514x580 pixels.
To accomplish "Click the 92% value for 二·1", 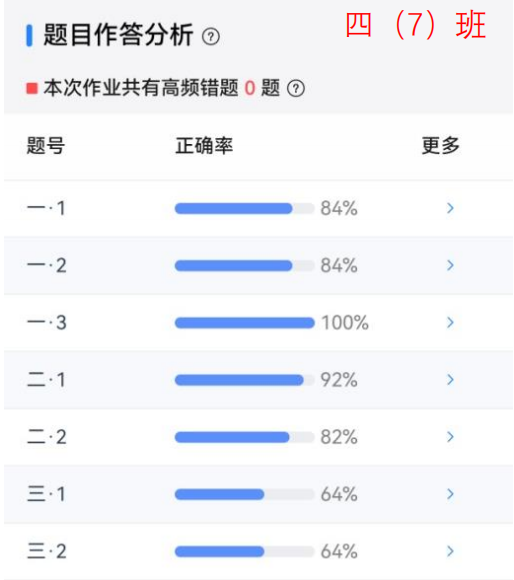I will tap(339, 380).
